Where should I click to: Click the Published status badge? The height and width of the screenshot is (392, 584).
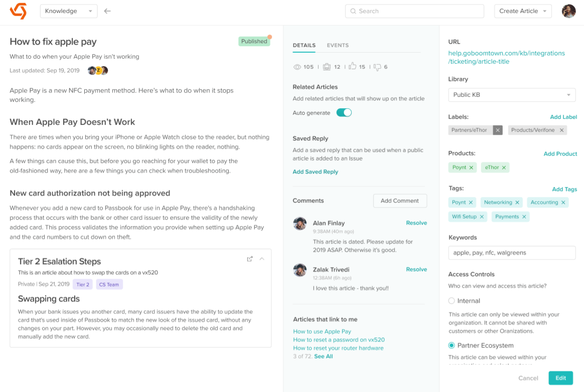click(x=254, y=41)
